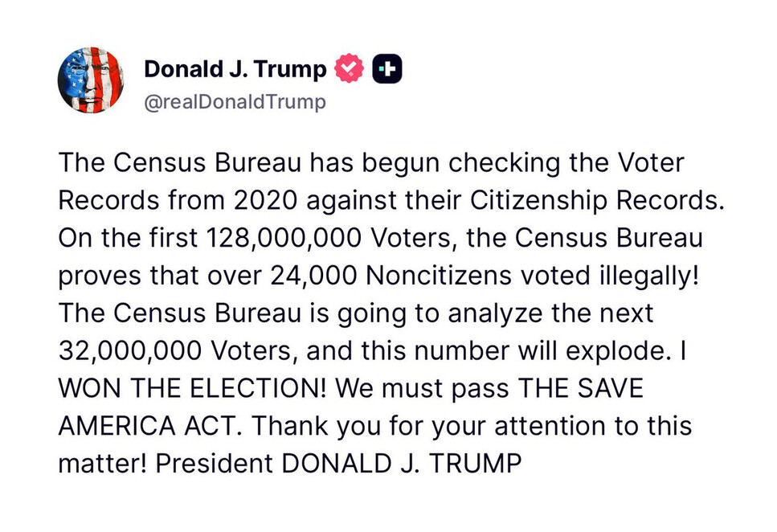
Task: Click the figure 24,000 in the post
Action: pos(313,276)
